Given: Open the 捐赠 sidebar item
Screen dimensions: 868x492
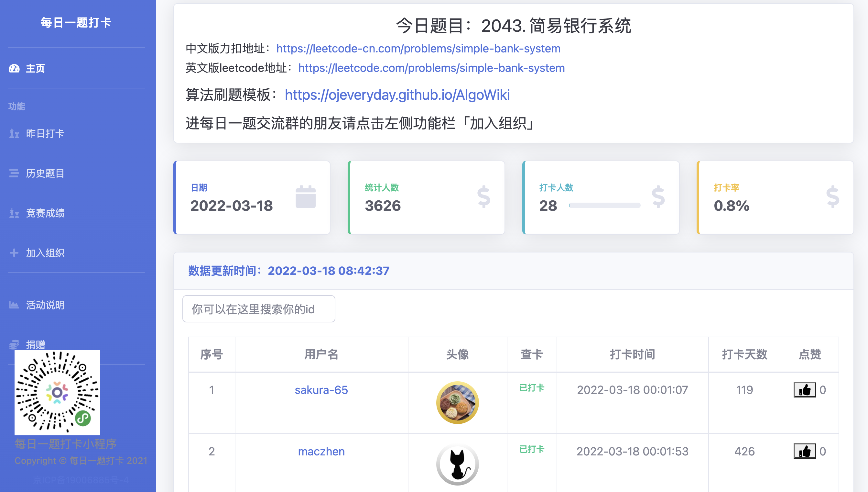Looking at the screenshot, I should click(36, 344).
